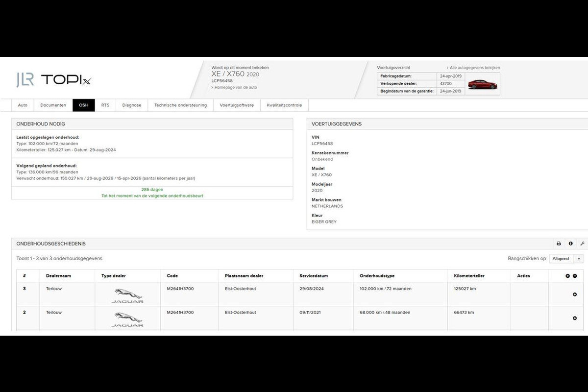
Task: Open the Technische ondersteuning tab
Action: 180,105
